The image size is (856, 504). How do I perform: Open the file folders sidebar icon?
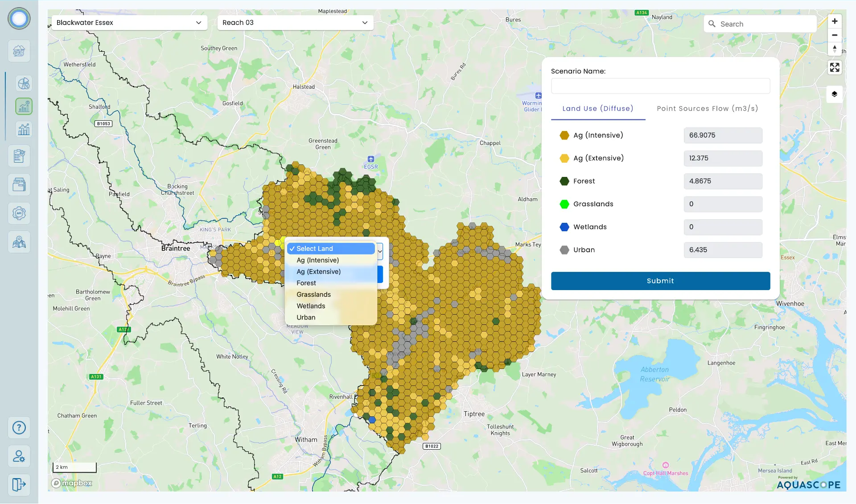coord(19,184)
